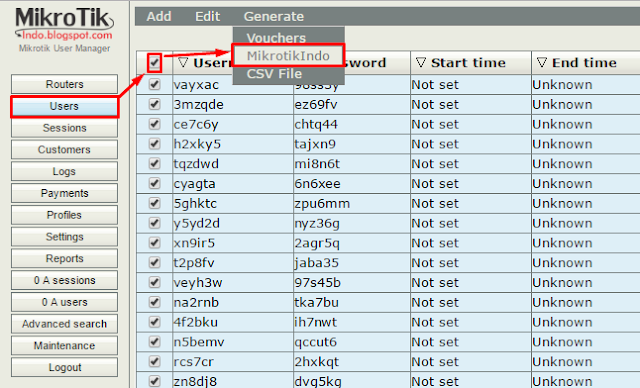The width and height of the screenshot is (640, 388).
Task: Uncheck the checkbox for user tqzdwd
Action: [x=154, y=164]
